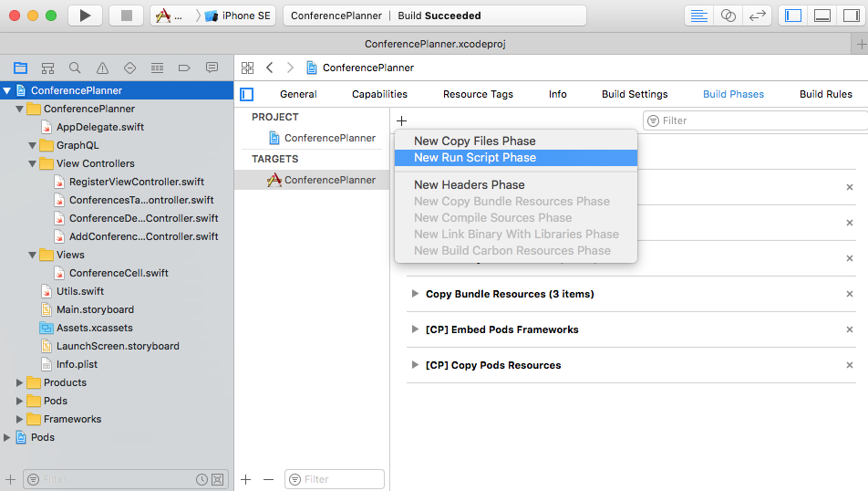Screen dimensions: 868x491
Task: Open the debug navigator
Action: [x=157, y=68]
